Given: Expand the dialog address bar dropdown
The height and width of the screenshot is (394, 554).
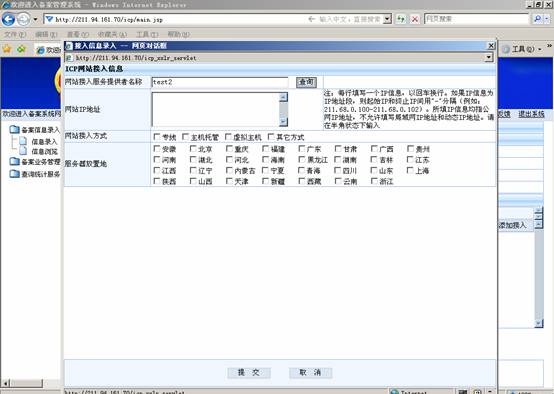Looking at the screenshot, I should (489, 57).
